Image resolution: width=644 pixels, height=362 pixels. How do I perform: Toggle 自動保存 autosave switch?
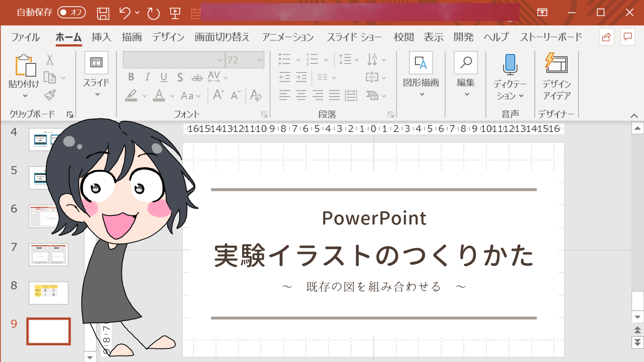tap(72, 12)
